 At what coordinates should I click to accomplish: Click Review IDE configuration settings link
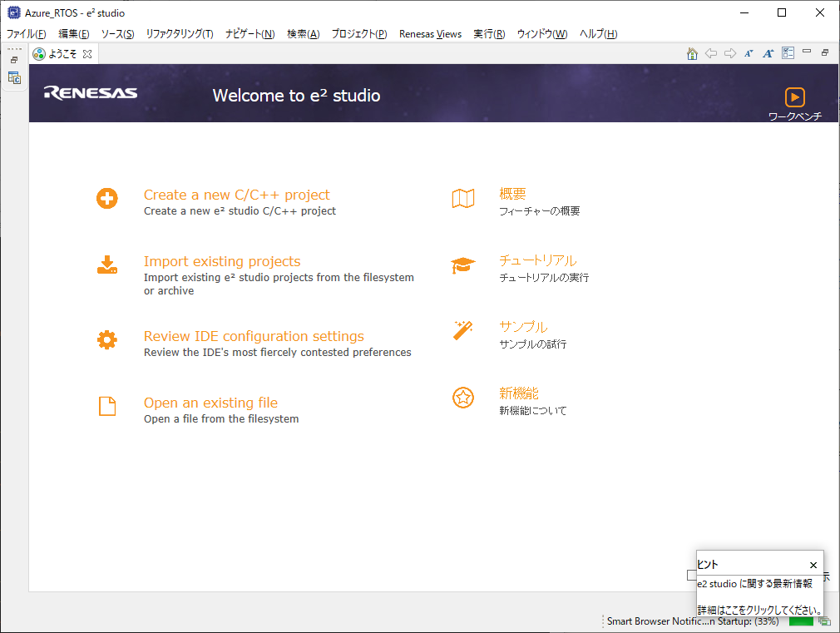pos(254,336)
